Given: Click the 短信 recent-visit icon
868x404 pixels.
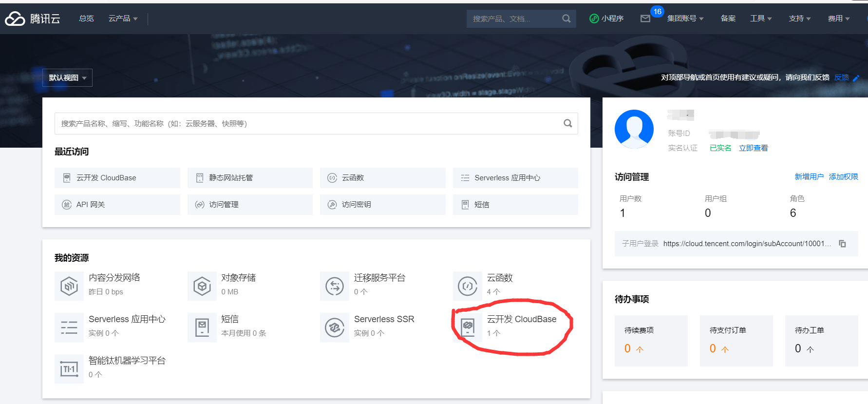Looking at the screenshot, I should 465,205.
